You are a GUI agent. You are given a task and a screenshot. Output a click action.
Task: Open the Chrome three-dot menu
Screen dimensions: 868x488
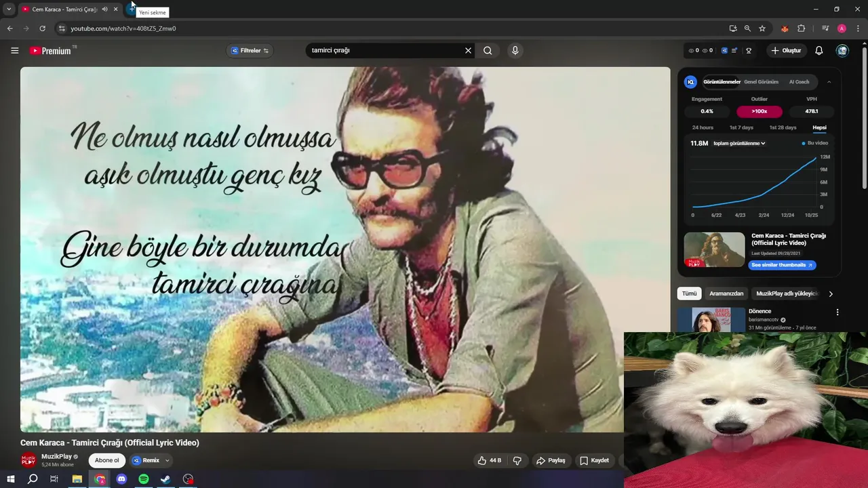tap(858, 28)
